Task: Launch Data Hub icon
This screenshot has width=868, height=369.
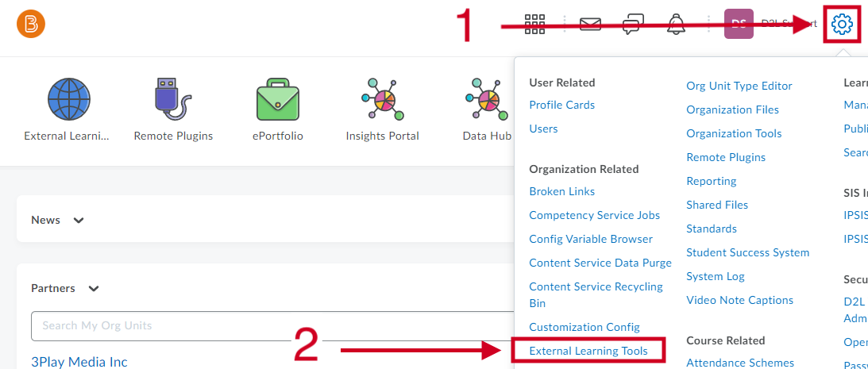Action: point(487,99)
